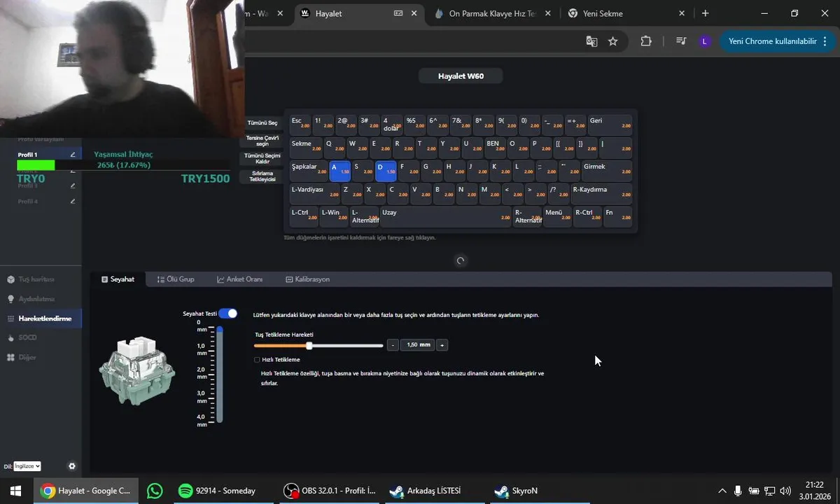The height and width of the screenshot is (504, 840).
Task: Open WhatsApp from the taskbar
Action: [155, 491]
